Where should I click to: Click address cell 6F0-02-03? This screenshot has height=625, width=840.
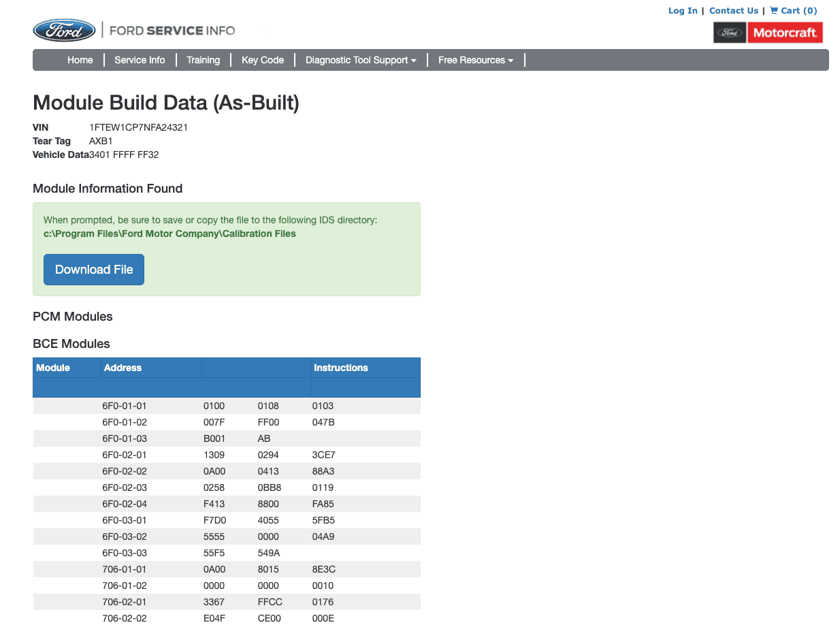click(x=125, y=487)
